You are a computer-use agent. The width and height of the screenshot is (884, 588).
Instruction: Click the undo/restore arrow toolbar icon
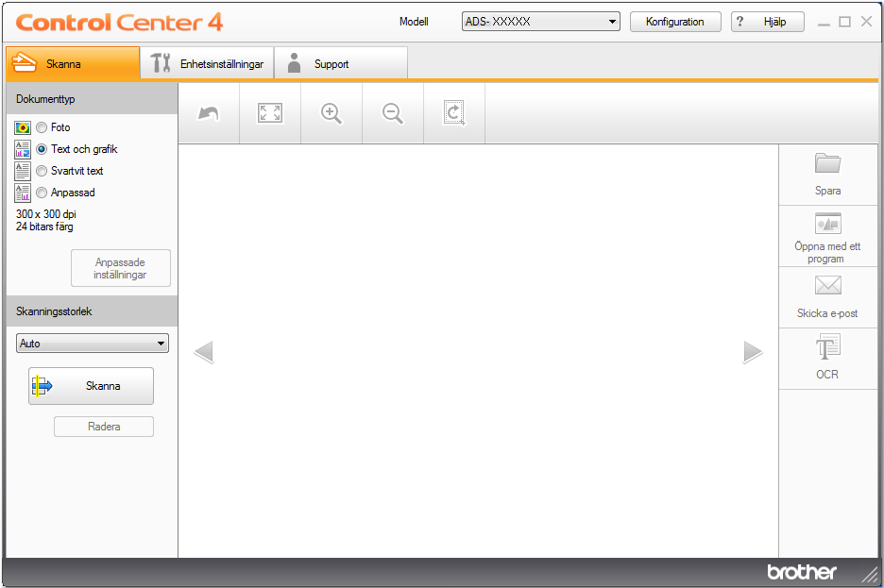[x=209, y=113]
